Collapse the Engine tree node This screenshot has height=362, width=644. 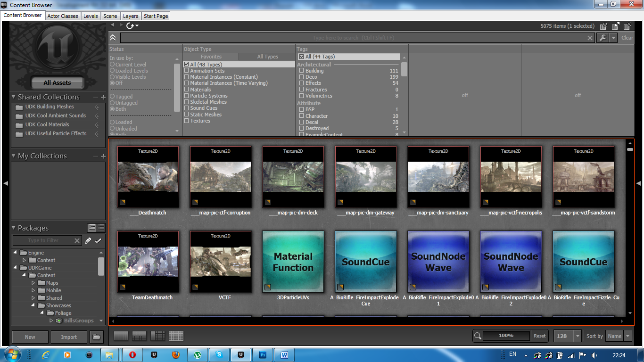tap(15, 253)
